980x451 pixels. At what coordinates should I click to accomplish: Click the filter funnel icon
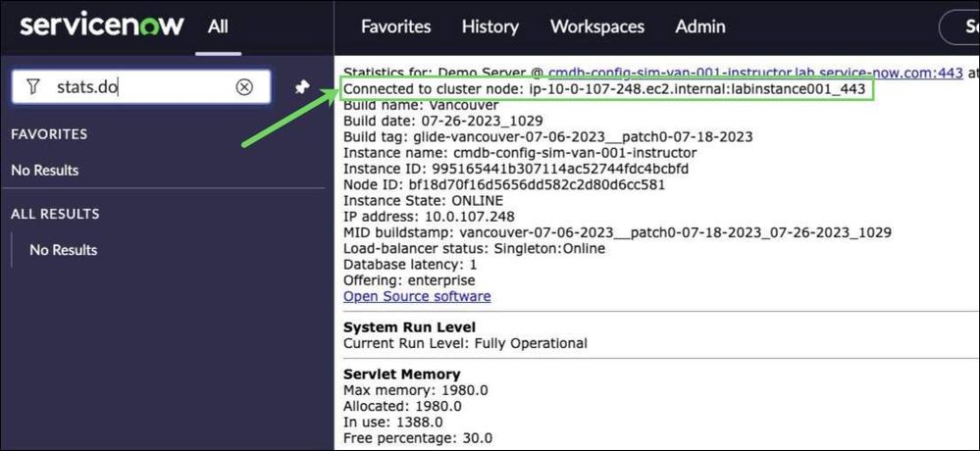[33, 87]
